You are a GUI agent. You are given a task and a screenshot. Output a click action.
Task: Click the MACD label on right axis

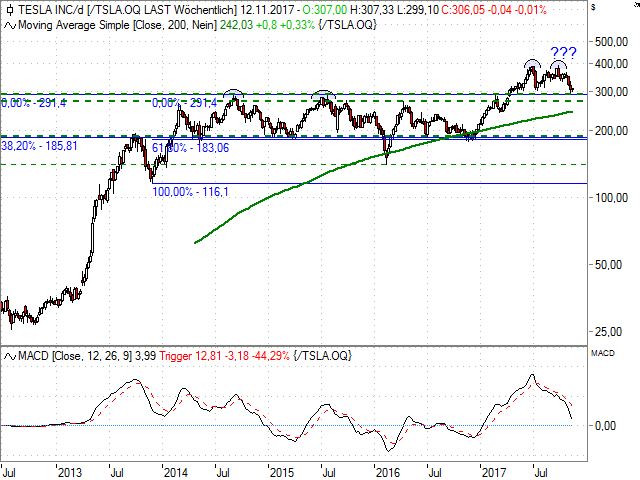pos(603,353)
